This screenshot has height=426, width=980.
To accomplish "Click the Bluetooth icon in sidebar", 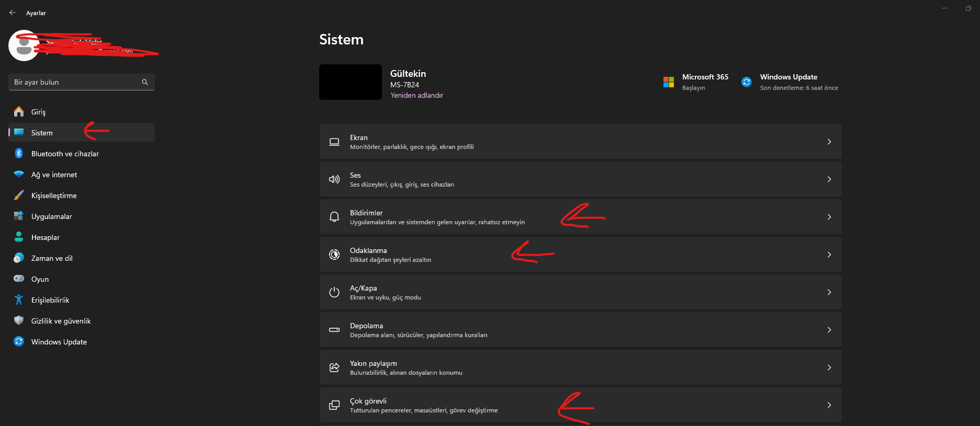I will coord(19,154).
